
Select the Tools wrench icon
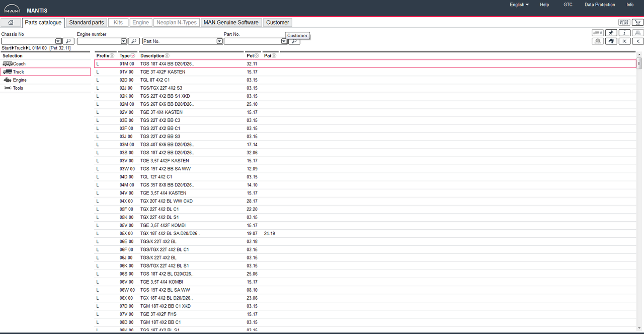point(8,88)
